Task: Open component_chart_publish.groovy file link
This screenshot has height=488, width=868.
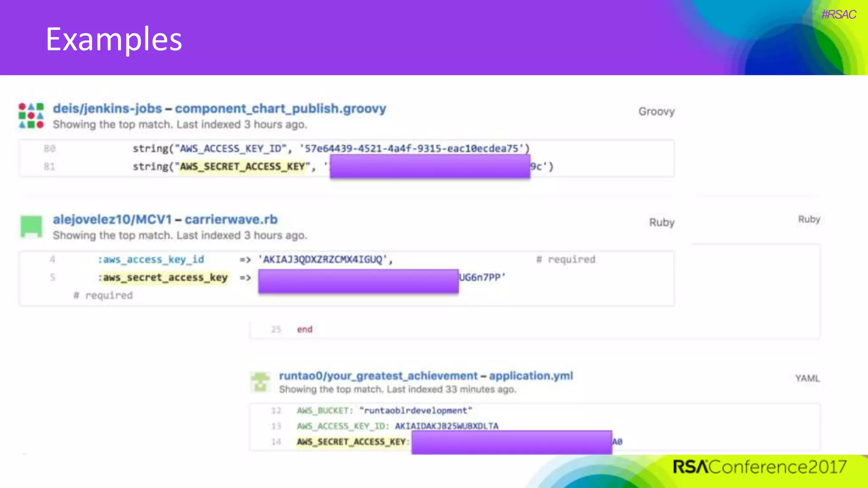Action: 281,109
